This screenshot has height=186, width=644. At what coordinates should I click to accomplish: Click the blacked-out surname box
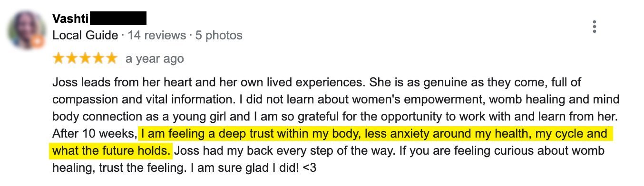tap(117, 18)
